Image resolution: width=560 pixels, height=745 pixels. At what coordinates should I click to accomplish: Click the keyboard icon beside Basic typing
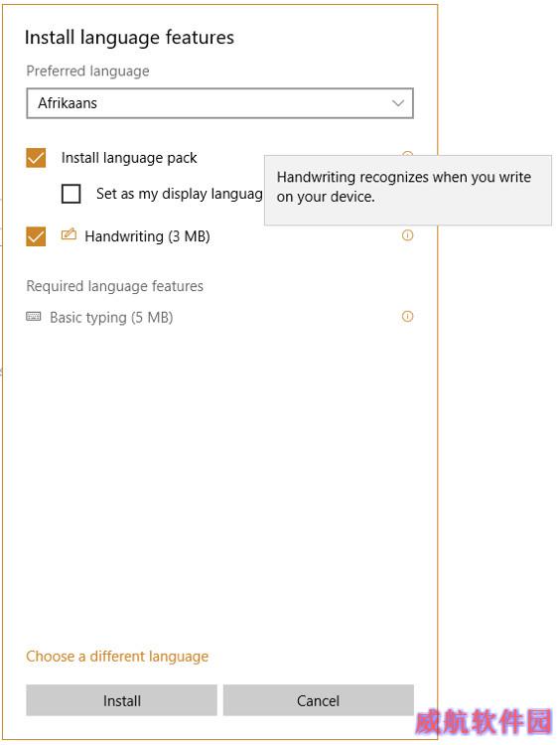pyautogui.click(x=33, y=317)
